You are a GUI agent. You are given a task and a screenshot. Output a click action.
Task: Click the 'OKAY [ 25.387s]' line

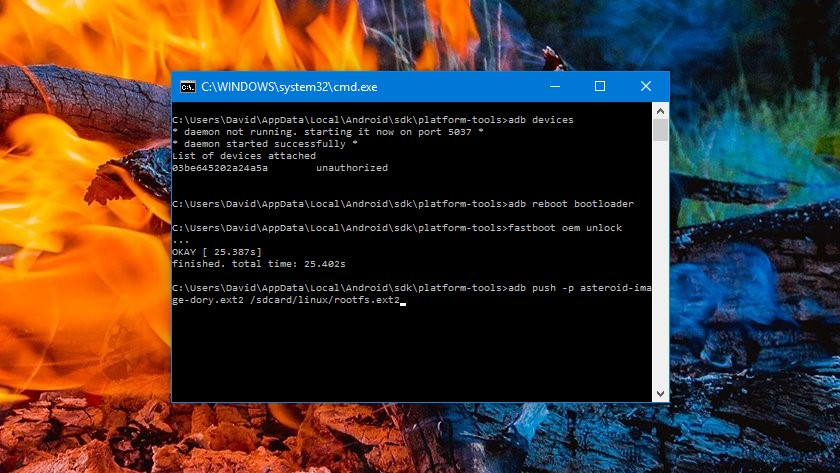coord(217,252)
